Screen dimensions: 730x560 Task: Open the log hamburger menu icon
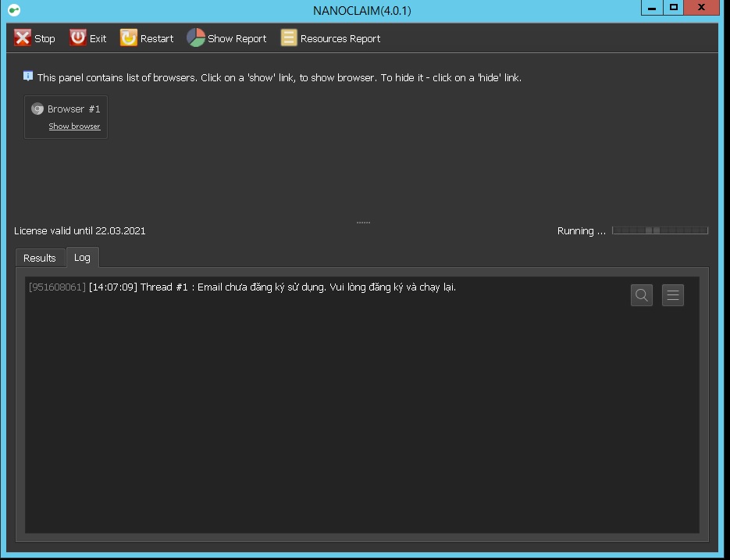[x=673, y=295]
